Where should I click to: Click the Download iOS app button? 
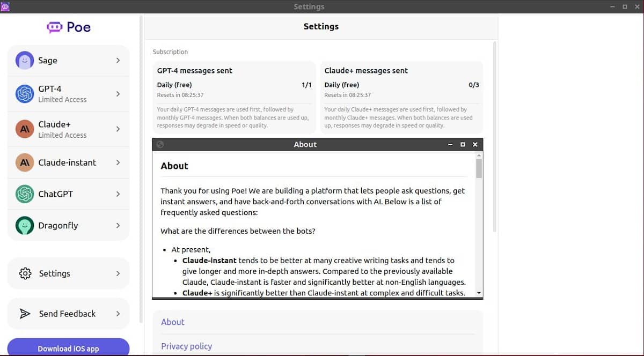pos(68,348)
